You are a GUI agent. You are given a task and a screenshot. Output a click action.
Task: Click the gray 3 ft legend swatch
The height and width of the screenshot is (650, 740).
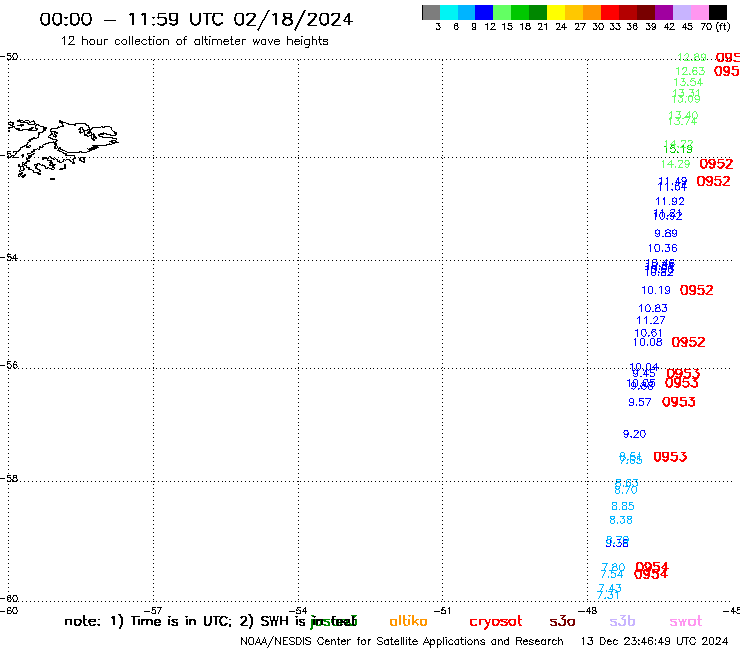pos(431,12)
